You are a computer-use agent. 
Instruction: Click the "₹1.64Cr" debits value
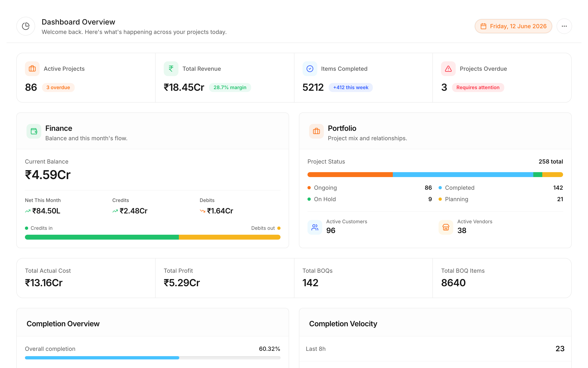(220, 211)
